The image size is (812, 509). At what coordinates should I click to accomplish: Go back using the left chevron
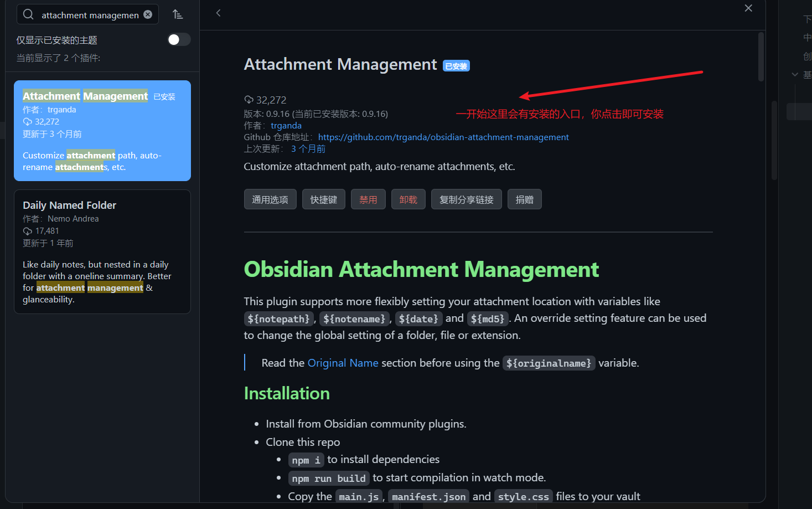coord(219,13)
